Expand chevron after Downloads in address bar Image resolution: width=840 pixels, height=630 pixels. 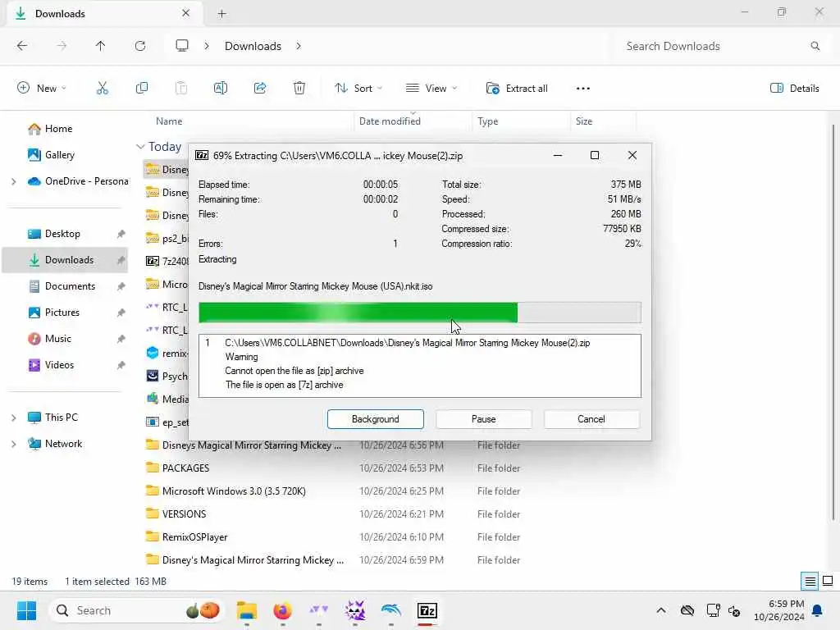coord(299,46)
